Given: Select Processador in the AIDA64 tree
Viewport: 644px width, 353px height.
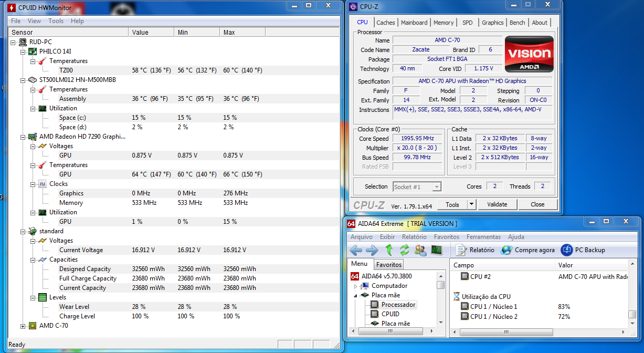Looking at the screenshot, I should [x=398, y=305].
